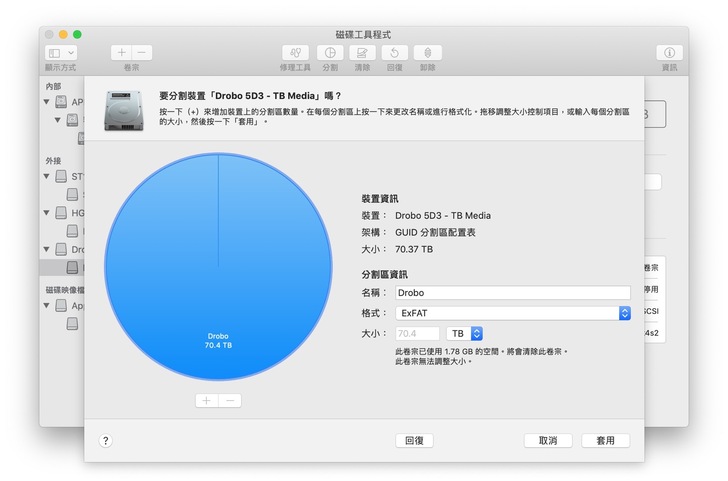Open the TB size unit dropdown
This screenshot has width=728, height=481.
465,333
